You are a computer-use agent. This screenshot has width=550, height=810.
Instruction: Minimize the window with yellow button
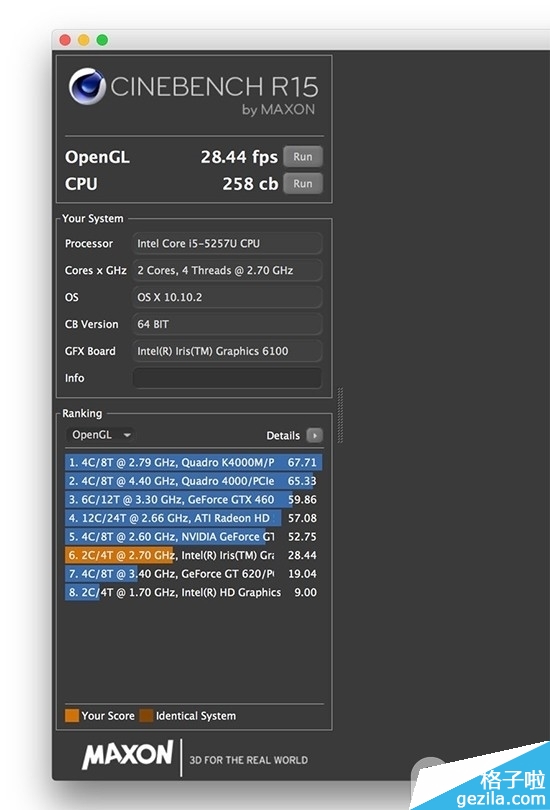click(84, 40)
